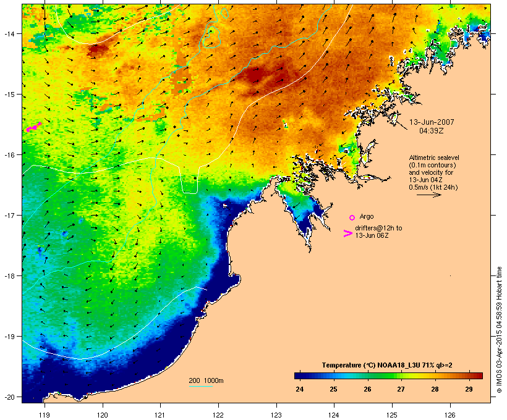
Task: Click the rectangular notch in white sealevel contour
Action: click(189, 181)
